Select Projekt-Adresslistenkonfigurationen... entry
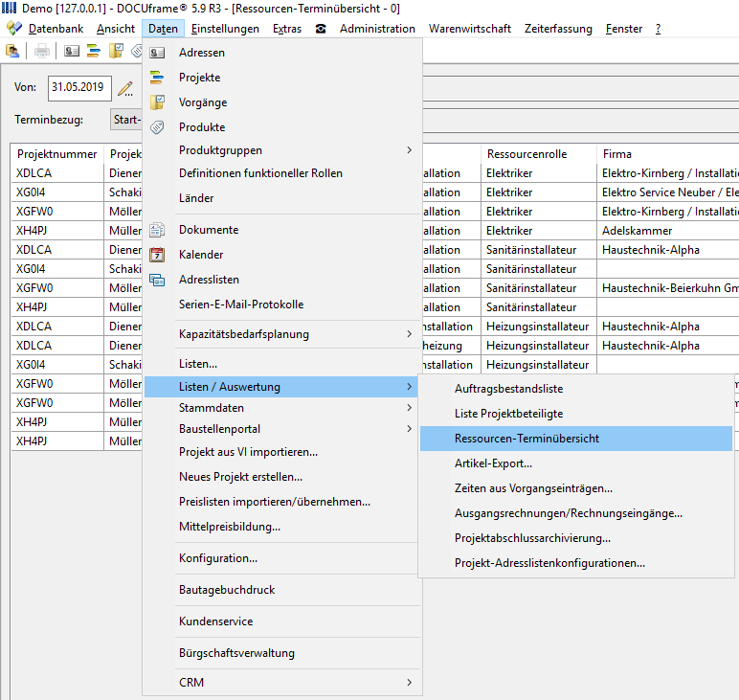 (x=576, y=564)
